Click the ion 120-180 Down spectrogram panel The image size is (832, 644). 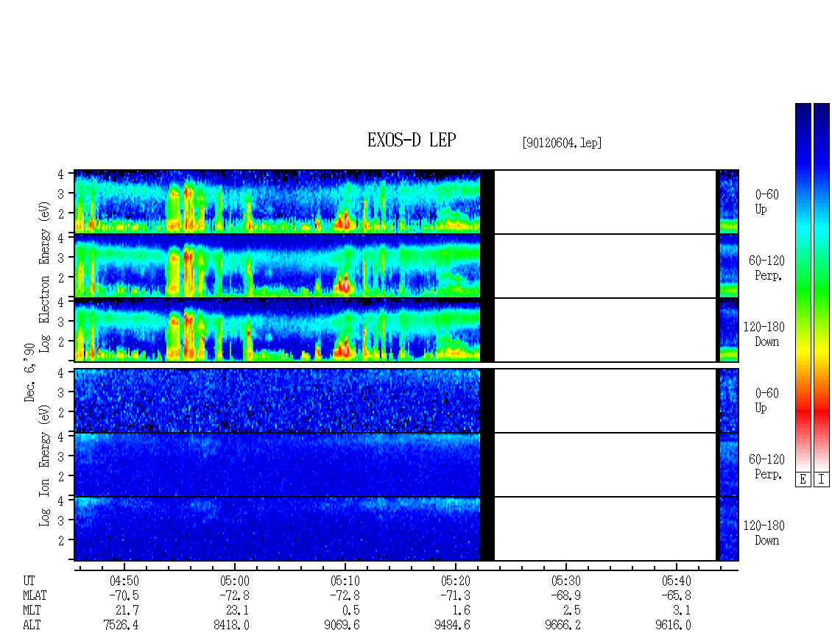(x=406, y=529)
